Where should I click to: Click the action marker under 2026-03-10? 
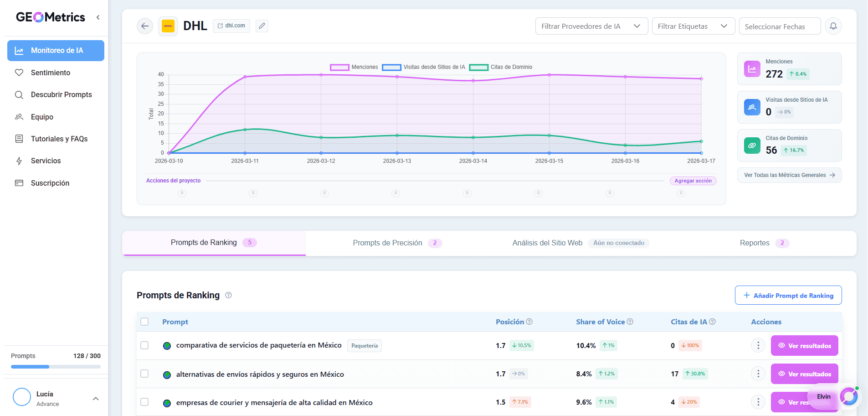click(x=182, y=193)
